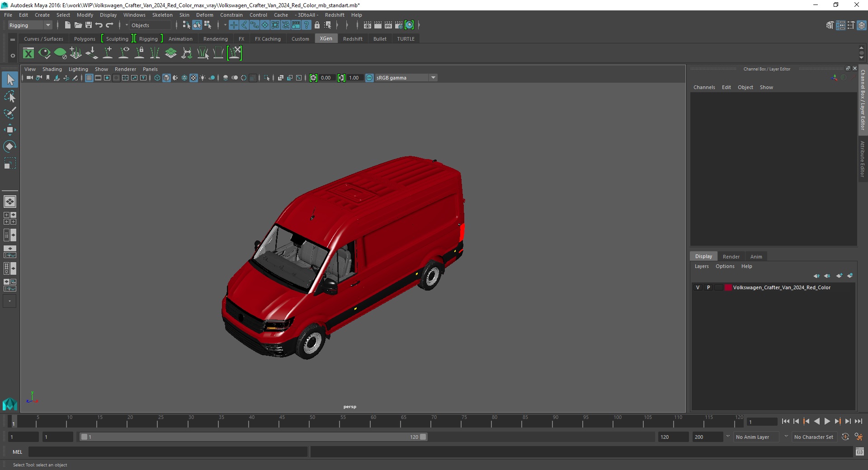
Task: Activate the Move tool
Action: click(x=9, y=130)
